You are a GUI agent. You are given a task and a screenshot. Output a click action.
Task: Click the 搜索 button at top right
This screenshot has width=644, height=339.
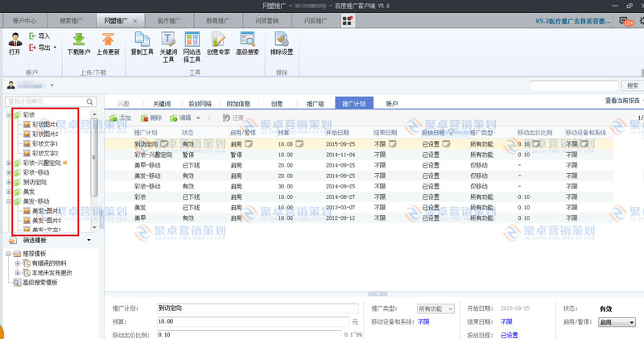tap(632, 85)
